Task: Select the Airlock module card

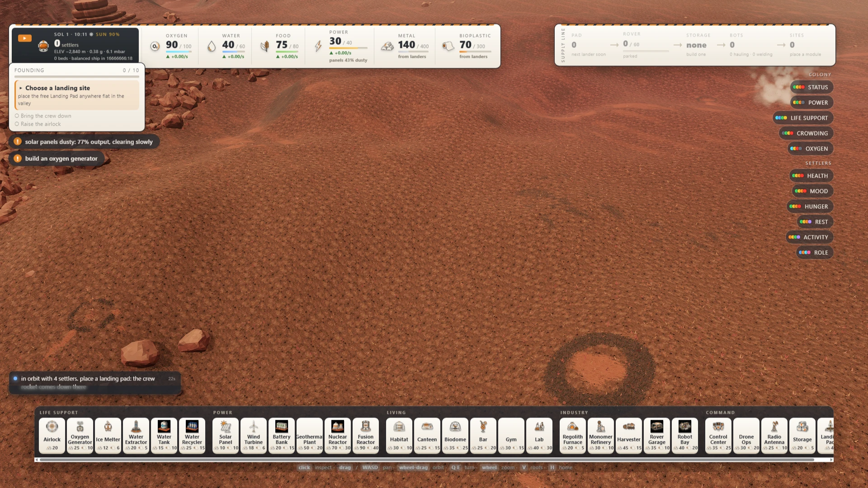Action: 52,435
